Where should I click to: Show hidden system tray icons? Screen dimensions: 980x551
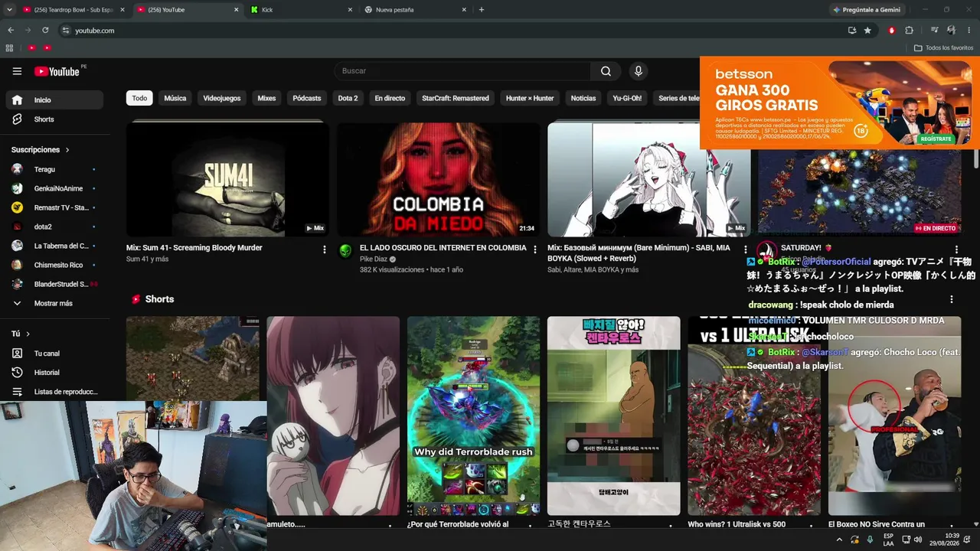coord(839,540)
